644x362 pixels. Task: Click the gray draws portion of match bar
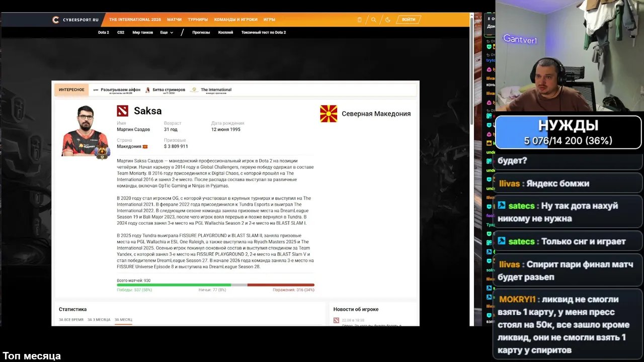click(239, 285)
